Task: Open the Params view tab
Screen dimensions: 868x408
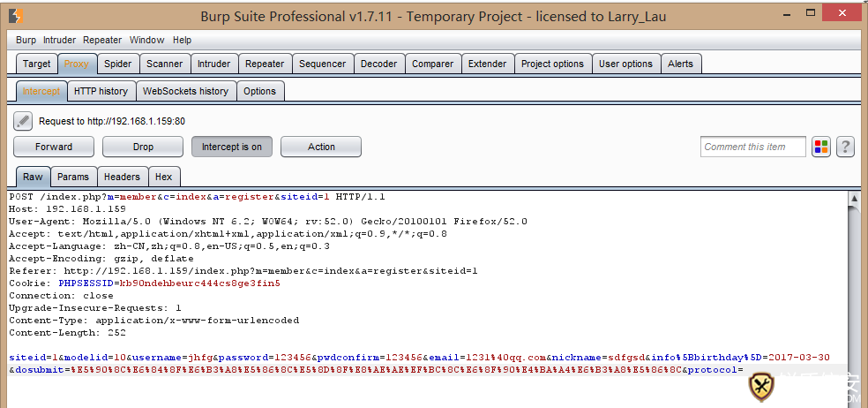Action: 73,177
